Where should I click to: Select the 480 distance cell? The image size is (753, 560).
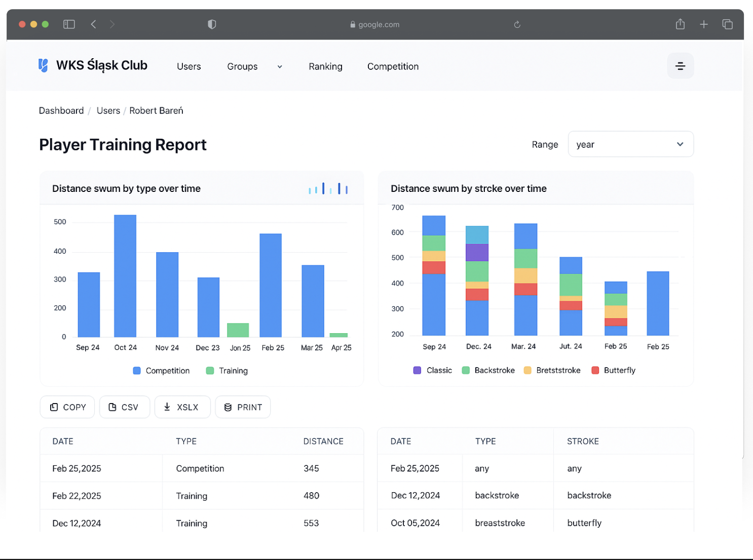pos(311,496)
